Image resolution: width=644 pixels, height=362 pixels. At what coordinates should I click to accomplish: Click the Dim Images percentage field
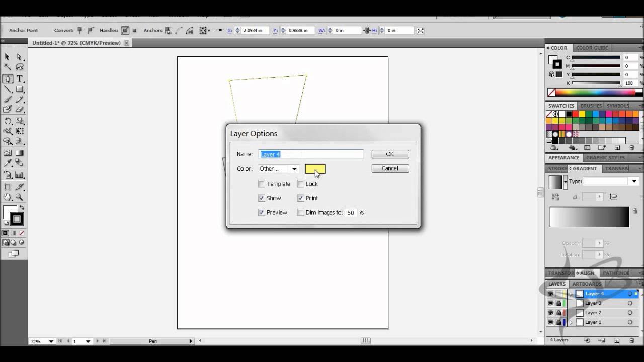coord(351,213)
